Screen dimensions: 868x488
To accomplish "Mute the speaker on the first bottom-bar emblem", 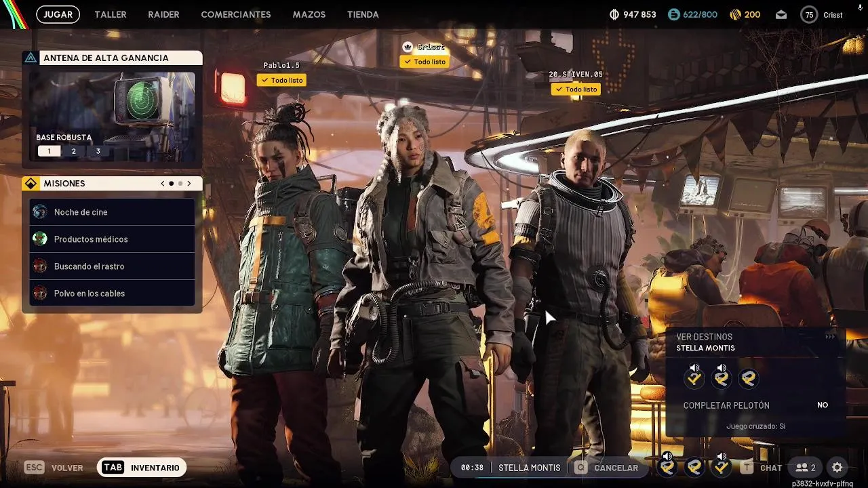I will tap(667, 456).
